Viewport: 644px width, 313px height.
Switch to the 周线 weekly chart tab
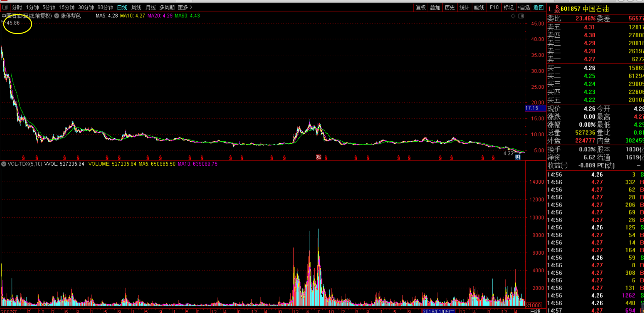pyautogui.click(x=136, y=7)
